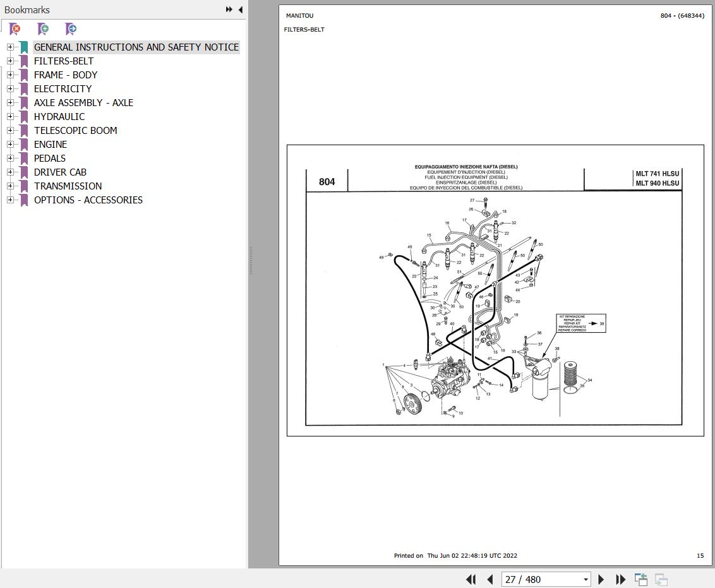Go to the ELECTRICITY section
The image size is (715, 588).
[x=63, y=88]
